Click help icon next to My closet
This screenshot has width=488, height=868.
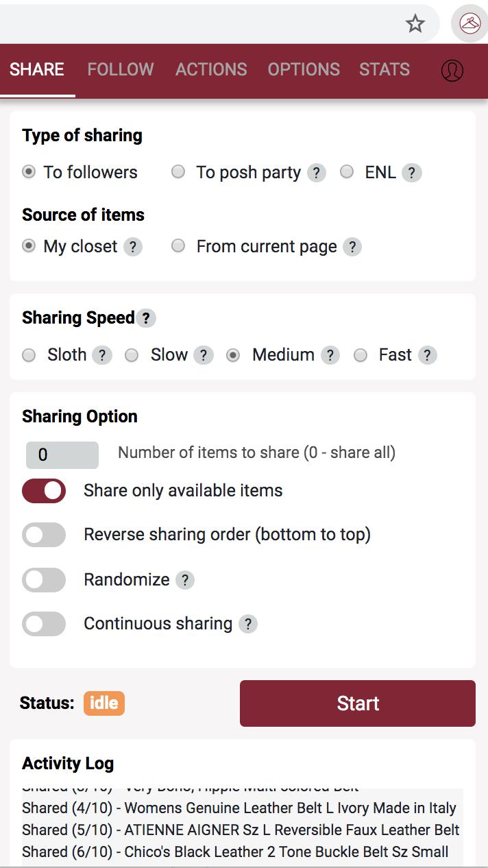133,247
